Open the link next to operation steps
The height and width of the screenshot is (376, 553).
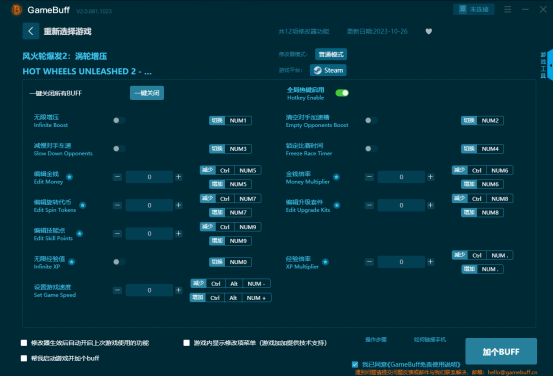coord(430,340)
